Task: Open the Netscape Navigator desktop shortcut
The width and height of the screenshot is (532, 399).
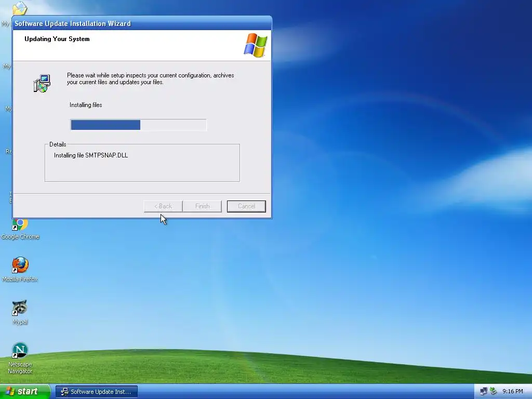Action: (20, 358)
